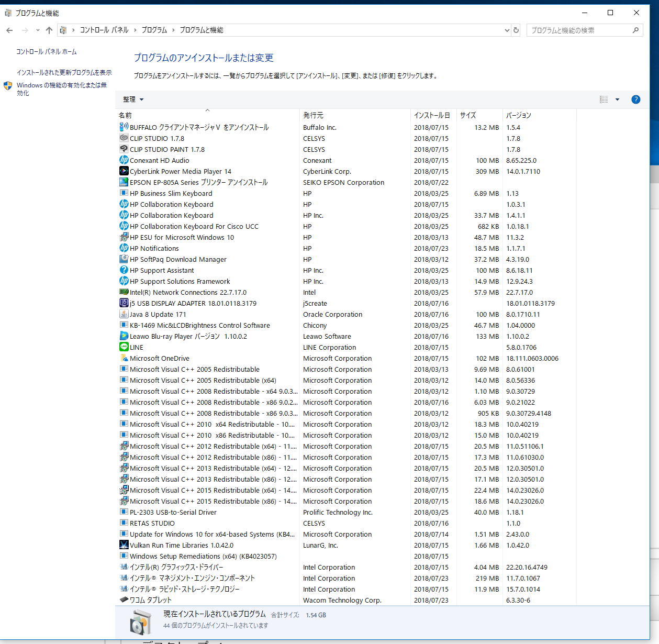Select KB-1469 Mic&LCDBrightness Control Software

coord(200,326)
